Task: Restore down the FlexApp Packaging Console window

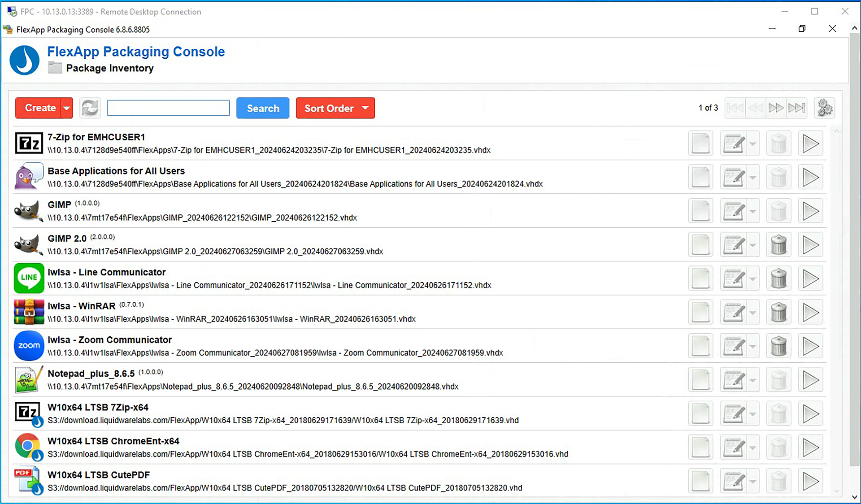Action: (x=802, y=29)
